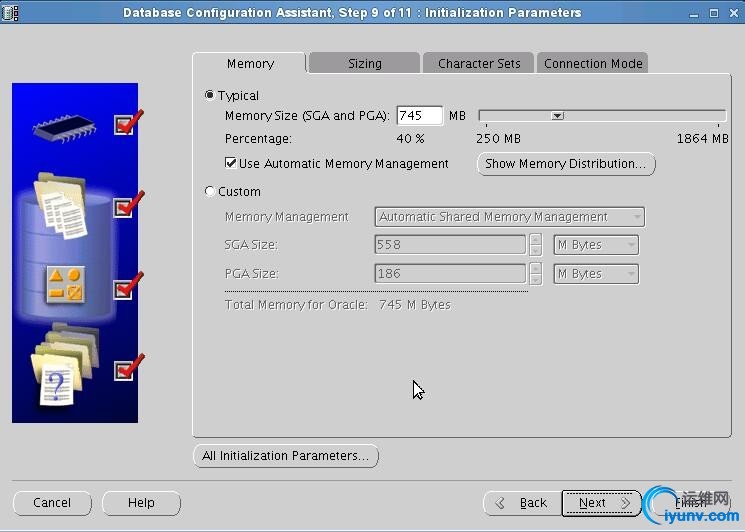This screenshot has height=532, width=745.
Task: Open the Memory Management dropdown
Action: [x=509, y=217]
